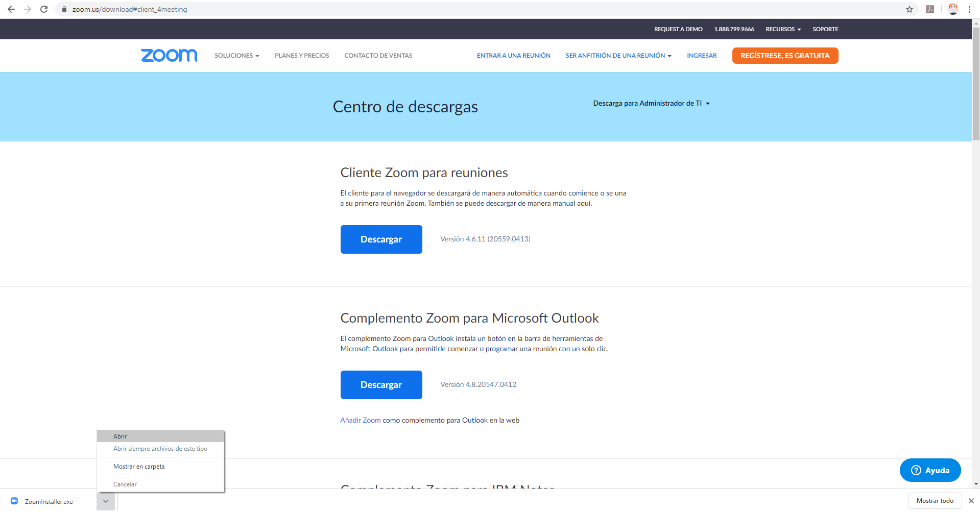The image size is (980, 513).
Task: Download the Zoom complement for Microsoft Outlook
Action: 381,385
